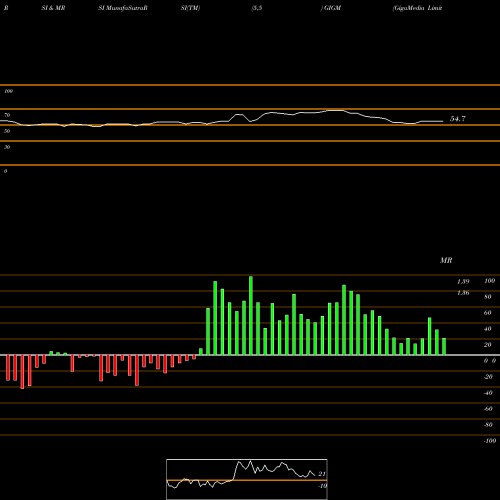
Task: Click the -60 label on MR axis
Action: click(x=488, y=409)
